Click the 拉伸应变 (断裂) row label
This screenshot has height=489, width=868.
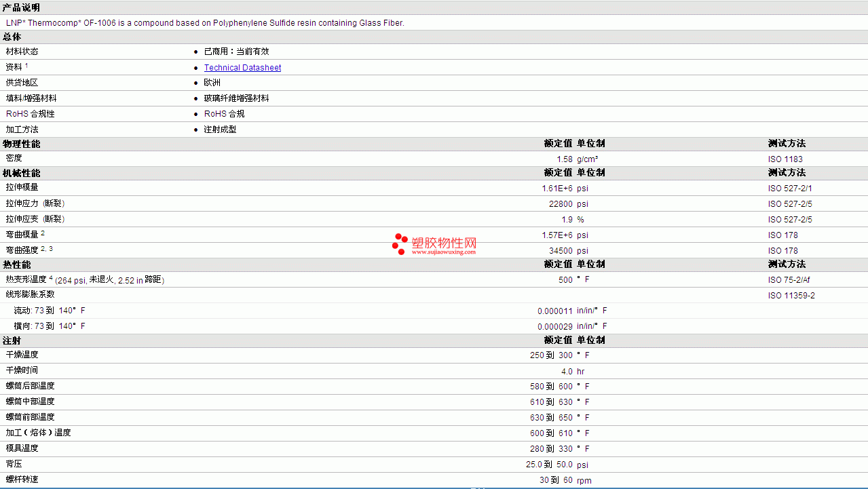click(36, 219)
